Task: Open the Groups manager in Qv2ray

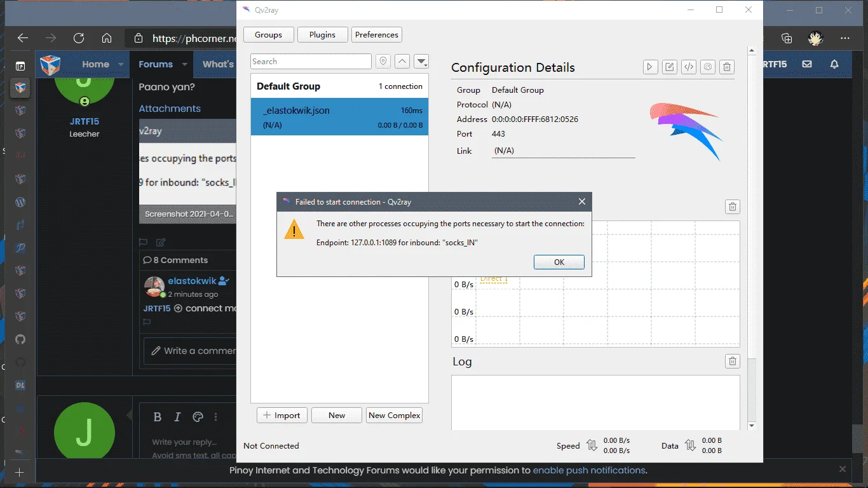Action: [268, 35]
